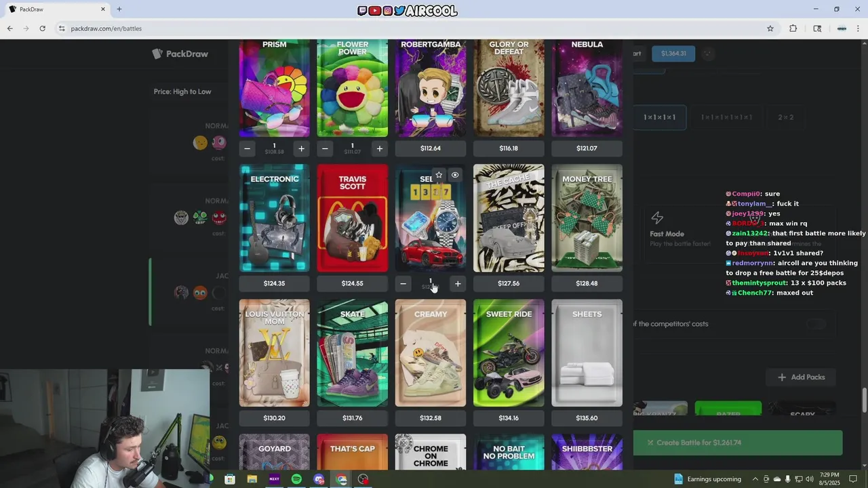868x488 pixels.
Task: Toggle the competitors' costs switch
Action: click(816, 324)
